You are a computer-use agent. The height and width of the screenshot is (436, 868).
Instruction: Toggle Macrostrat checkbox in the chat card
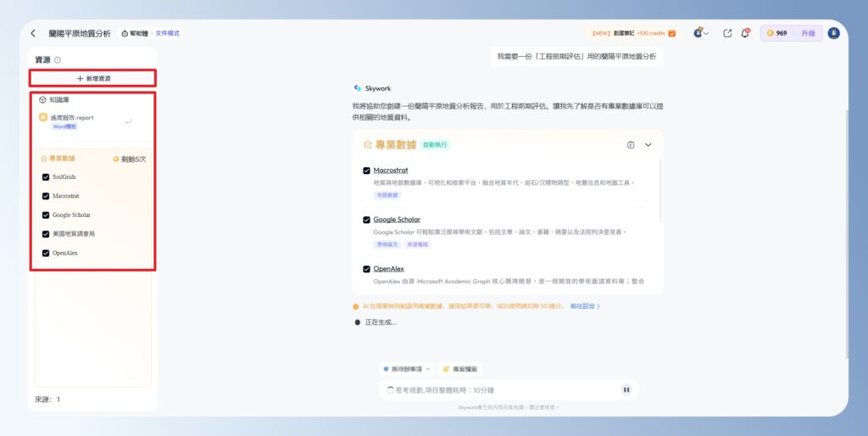click(x=366, y=170)
